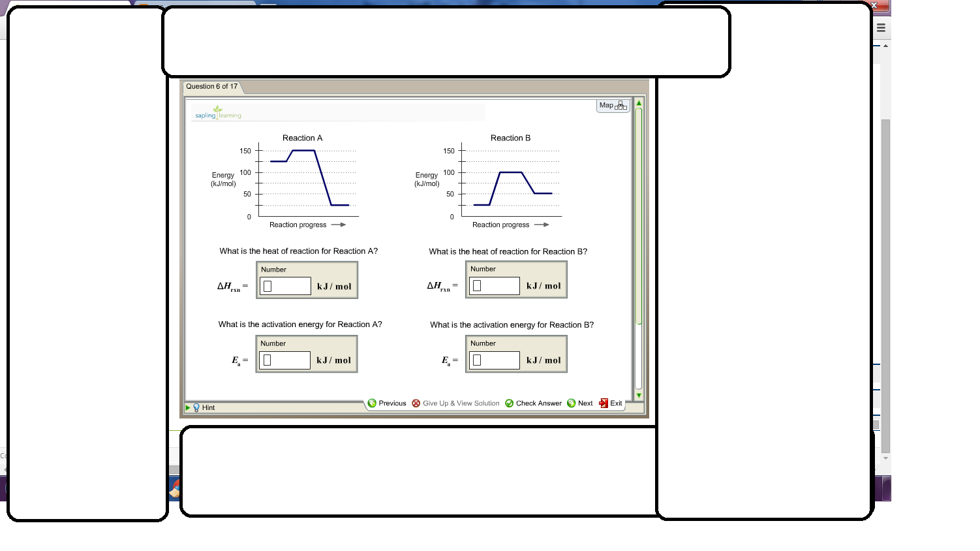Exit the assignment
Screen dimensions: 980x551
pos(611,403)
